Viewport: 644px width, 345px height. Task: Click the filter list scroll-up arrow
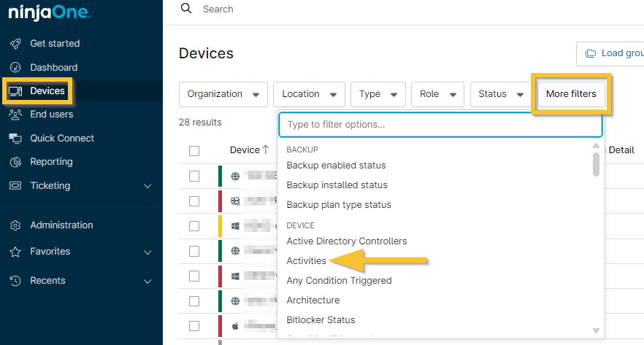[596, 146]
